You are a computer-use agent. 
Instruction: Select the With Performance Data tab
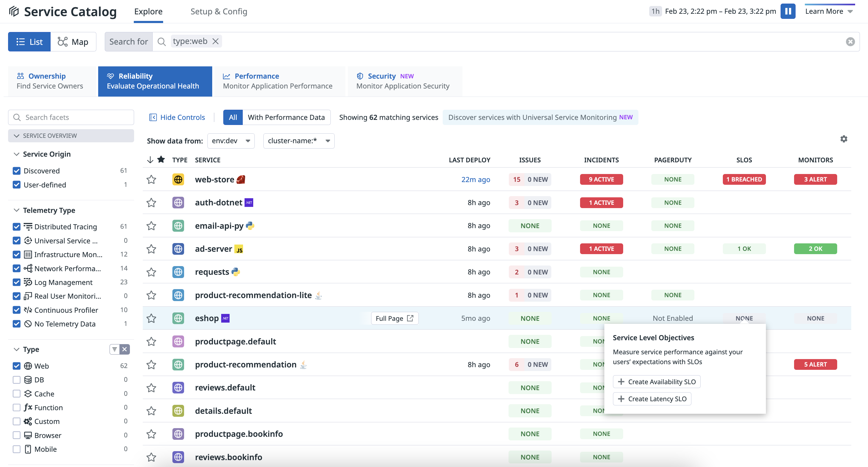tap(287, 117)
